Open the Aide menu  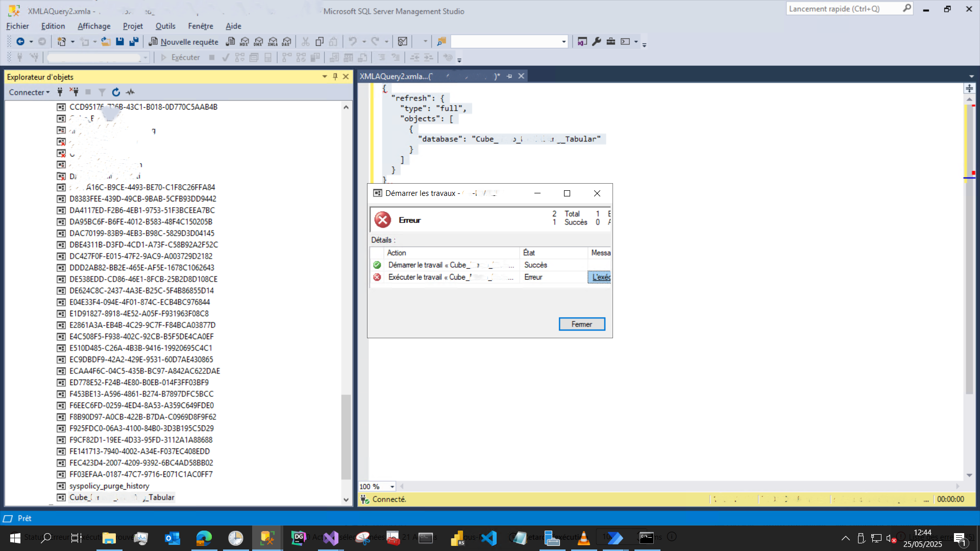coord(233,26)
